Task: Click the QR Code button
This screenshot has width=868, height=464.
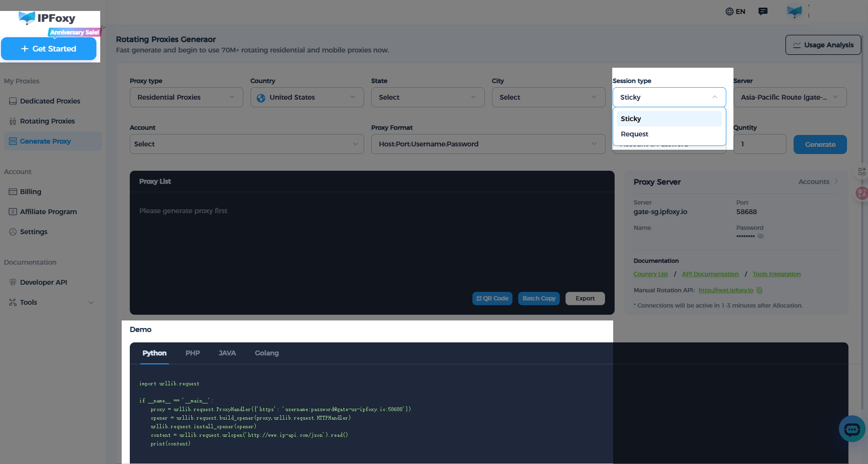Action: coord(492,299)
